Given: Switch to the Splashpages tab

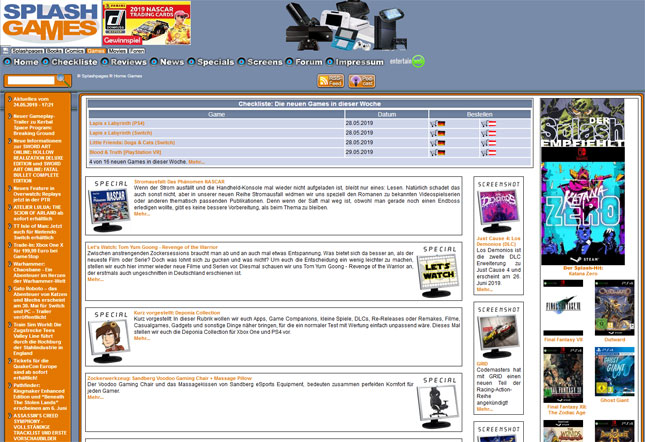Looking at the screenshot, I should tap(27, 51).
